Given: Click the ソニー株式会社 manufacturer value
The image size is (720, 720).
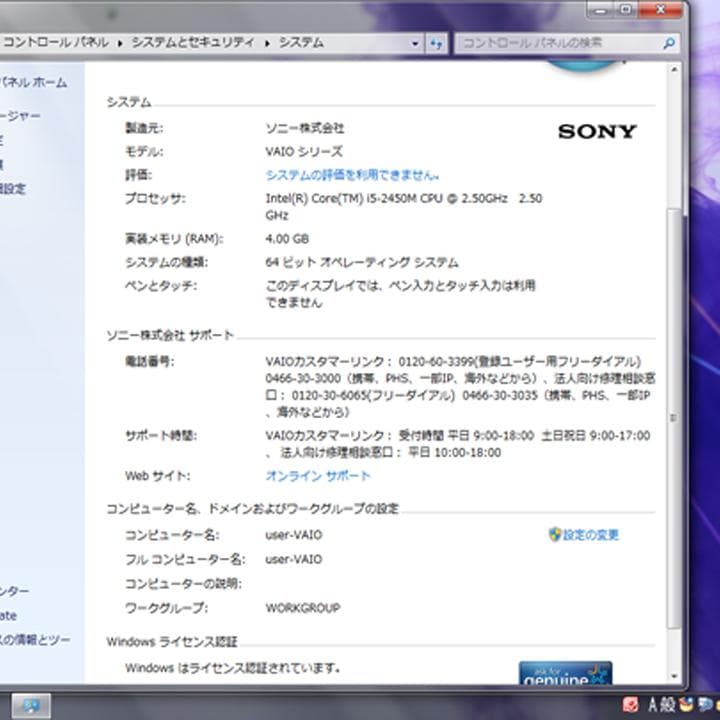Looking at the screenshot, I should (305, 128).
